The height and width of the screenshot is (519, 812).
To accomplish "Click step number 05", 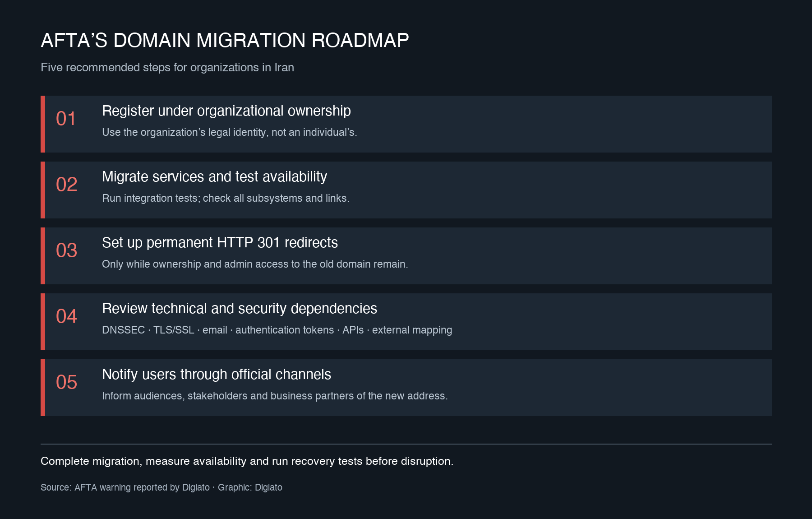I will point(66,382).
